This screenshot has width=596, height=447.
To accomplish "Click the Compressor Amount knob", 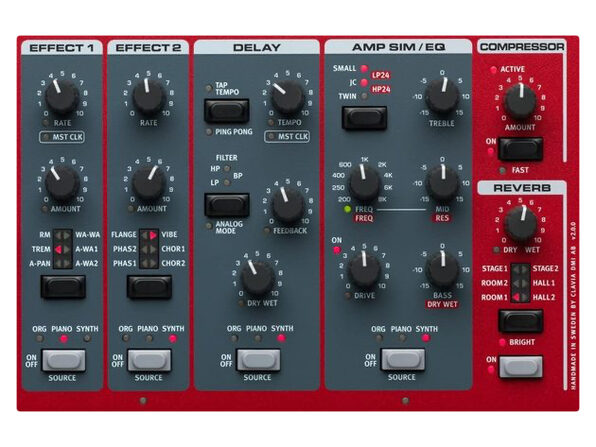I will pos(520,101).
